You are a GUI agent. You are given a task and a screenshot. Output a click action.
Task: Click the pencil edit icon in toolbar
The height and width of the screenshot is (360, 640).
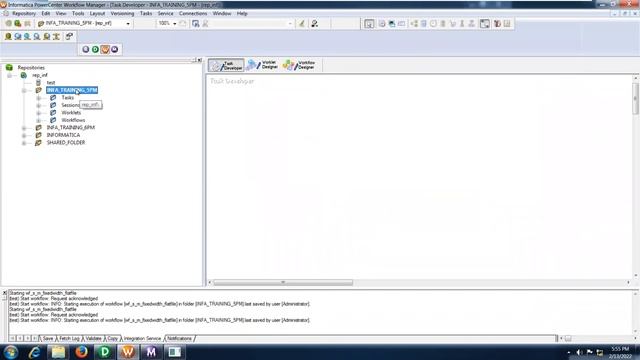tap(302, 24)
